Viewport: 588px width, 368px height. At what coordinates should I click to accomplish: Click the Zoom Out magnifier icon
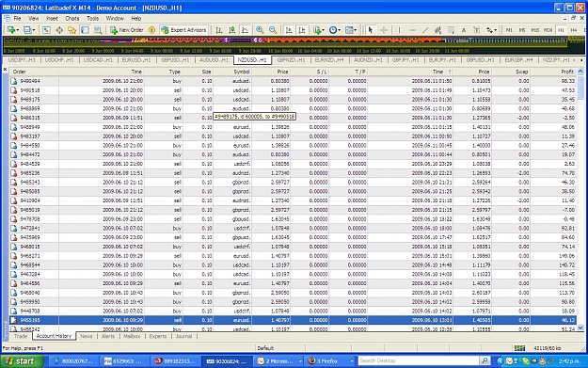tap(273, 30)
